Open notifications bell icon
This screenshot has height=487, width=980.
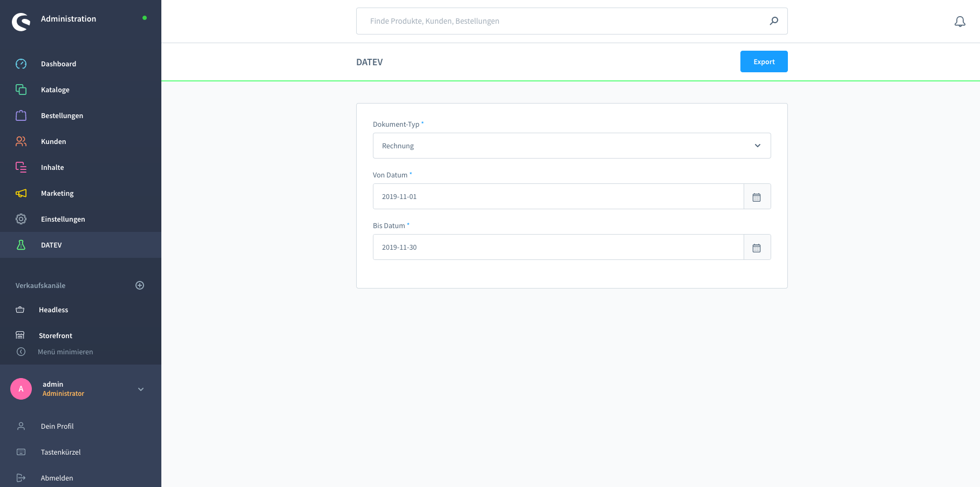pyautogui.click(x=959, y=22)
